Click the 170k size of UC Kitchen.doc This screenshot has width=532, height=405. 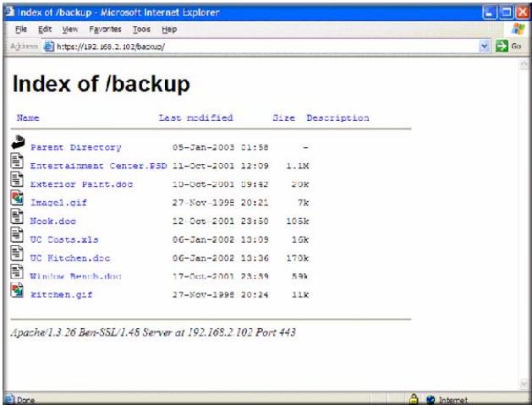298,258
